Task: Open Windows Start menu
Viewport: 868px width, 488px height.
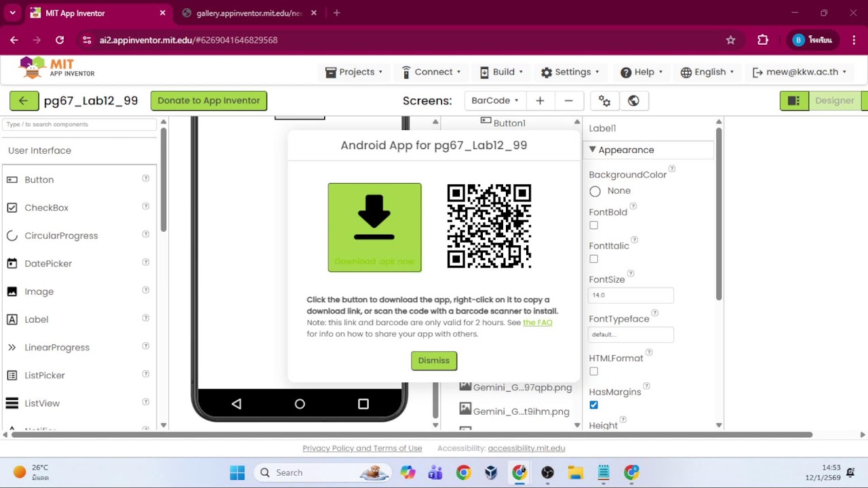Action: (237, 472)
